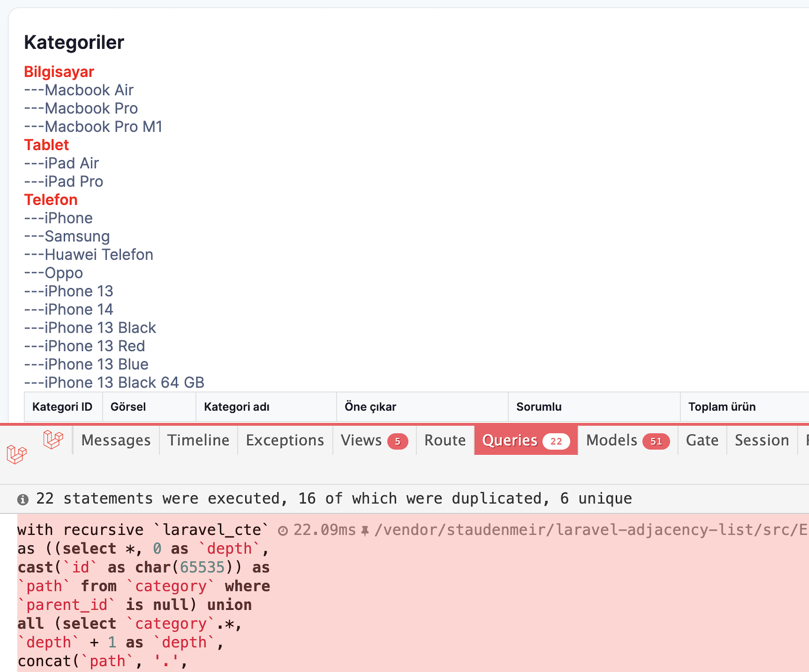Open the Session tab
Viewport: 809px width, 672px height.
tap(762, 440)
